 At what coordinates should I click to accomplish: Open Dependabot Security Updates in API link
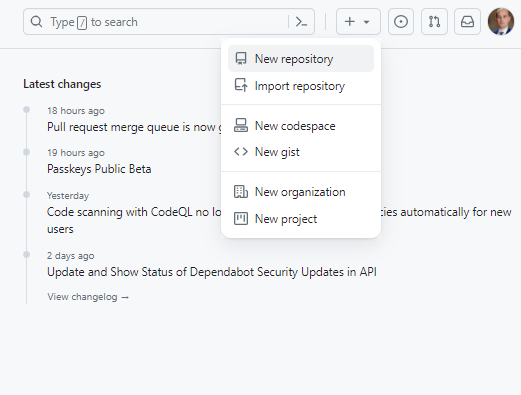coord(212,272)
